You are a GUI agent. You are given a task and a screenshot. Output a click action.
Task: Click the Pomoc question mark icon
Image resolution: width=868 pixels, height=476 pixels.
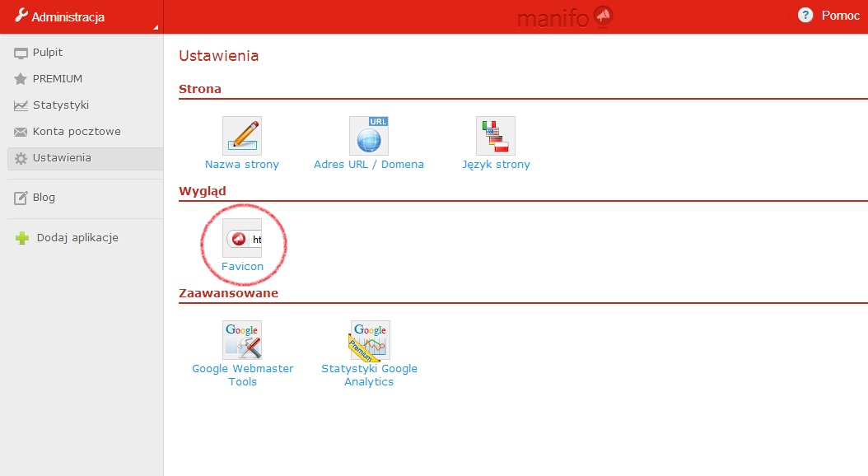click(x=805, y=16)
